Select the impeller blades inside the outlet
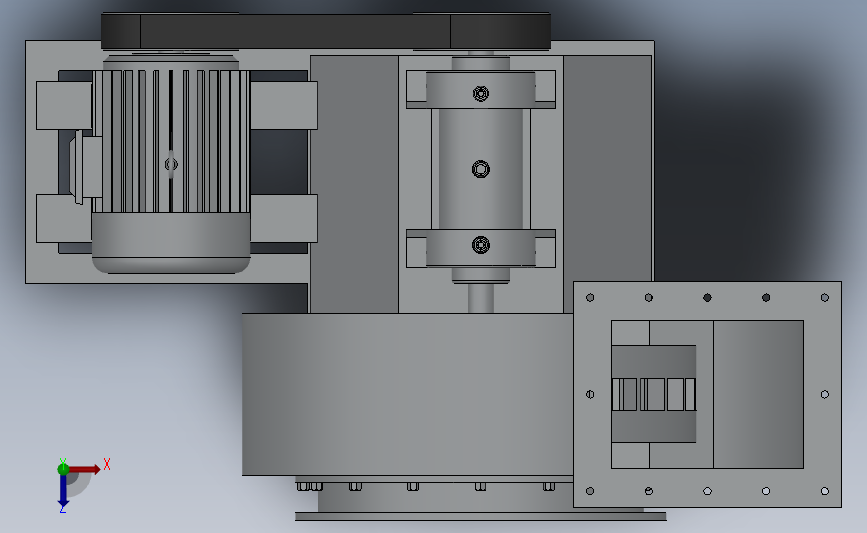The image size is (867, 533). pyautogui.click(x=654, y=394)
